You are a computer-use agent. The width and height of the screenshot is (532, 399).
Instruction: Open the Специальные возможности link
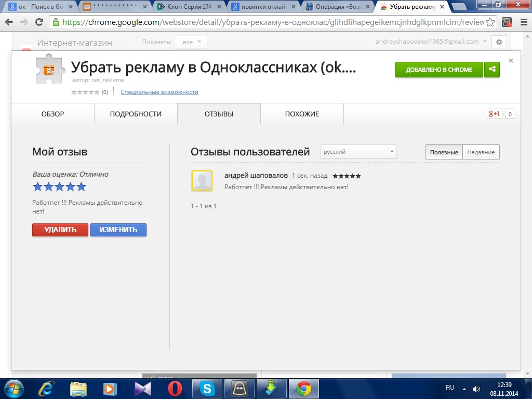click(x=159, y=92)
